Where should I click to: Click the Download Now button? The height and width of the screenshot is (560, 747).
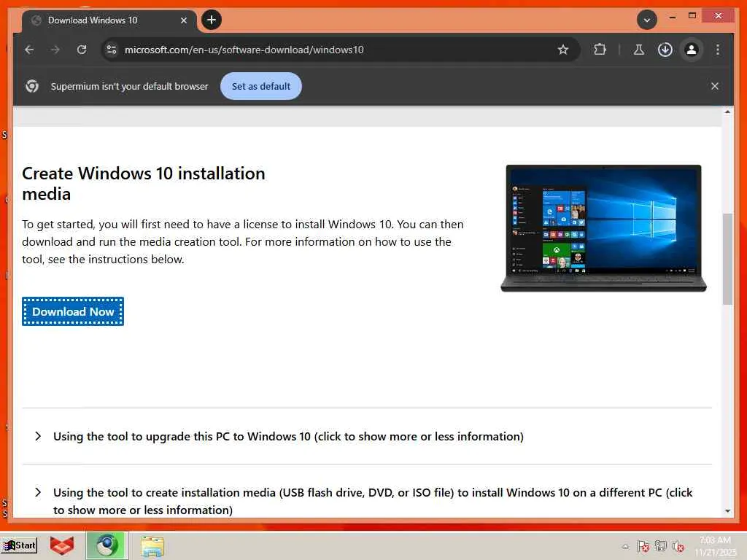point(73,311)
